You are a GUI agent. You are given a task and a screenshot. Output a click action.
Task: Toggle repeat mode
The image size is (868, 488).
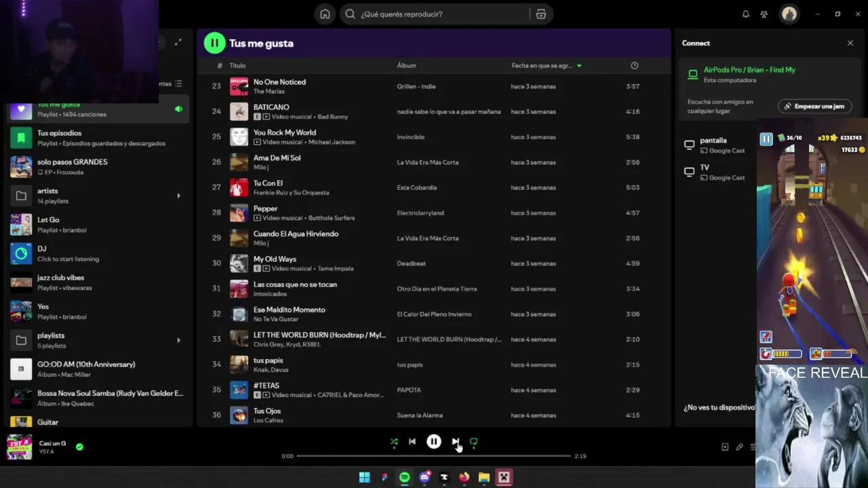(x=473, y=442)
